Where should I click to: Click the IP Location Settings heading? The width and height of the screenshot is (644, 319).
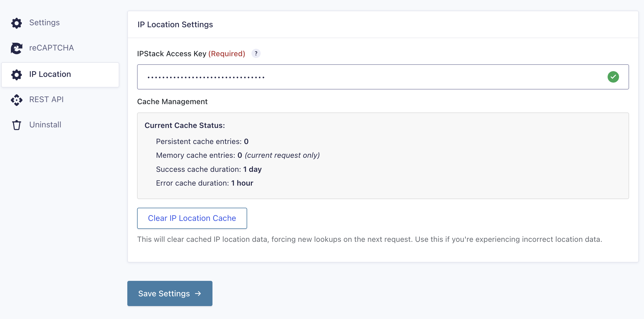pyautogui.click(x=175, y=25)
